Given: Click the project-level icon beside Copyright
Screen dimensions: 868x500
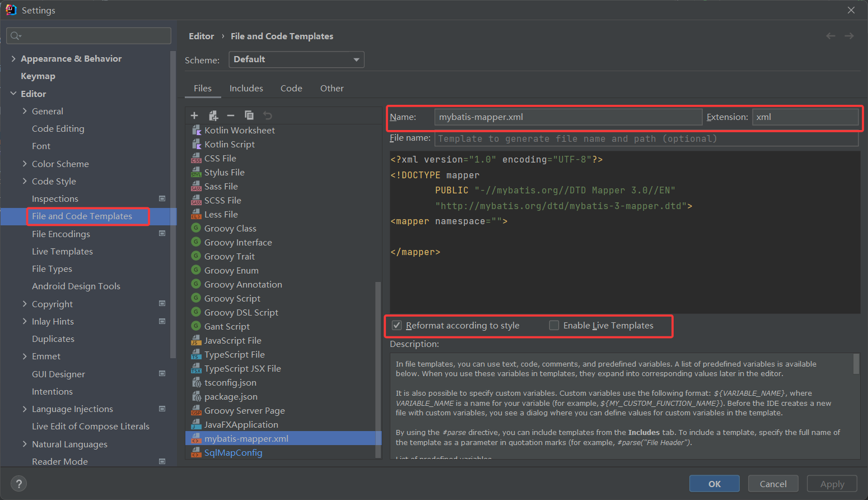Looking at the screenshot, I should pyautogui.click(x=162, y=304).
